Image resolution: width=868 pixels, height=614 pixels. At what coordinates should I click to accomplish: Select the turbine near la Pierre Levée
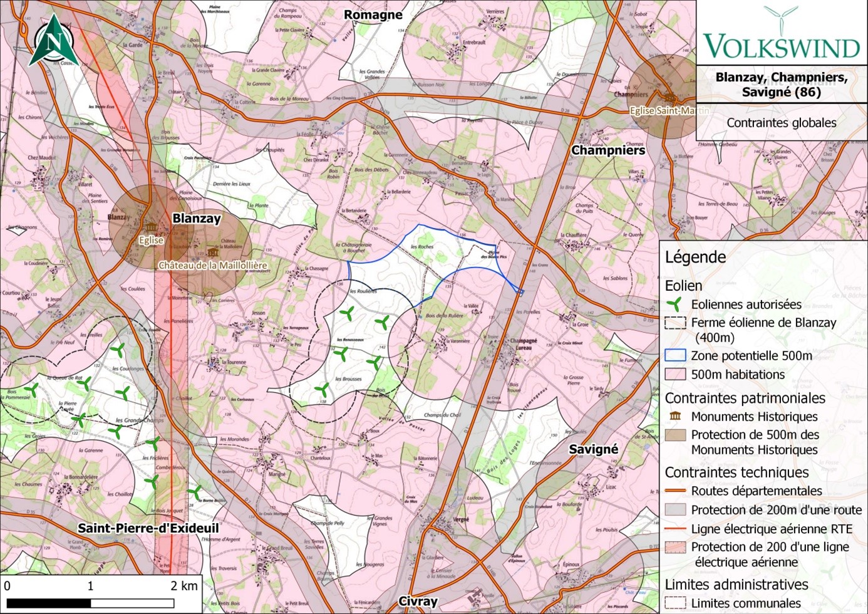[x=79, y=419]
